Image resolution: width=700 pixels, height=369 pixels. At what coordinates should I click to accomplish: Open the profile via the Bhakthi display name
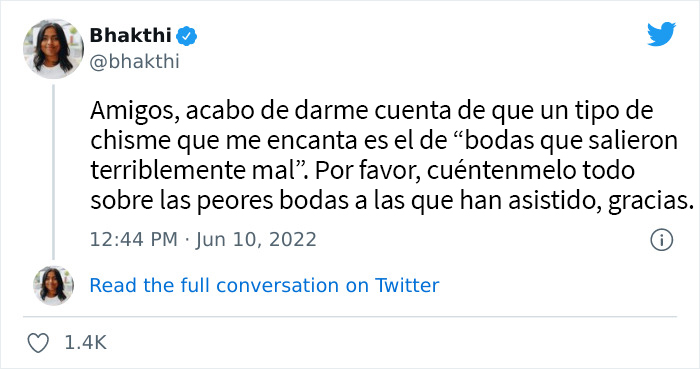coord(130,36)
